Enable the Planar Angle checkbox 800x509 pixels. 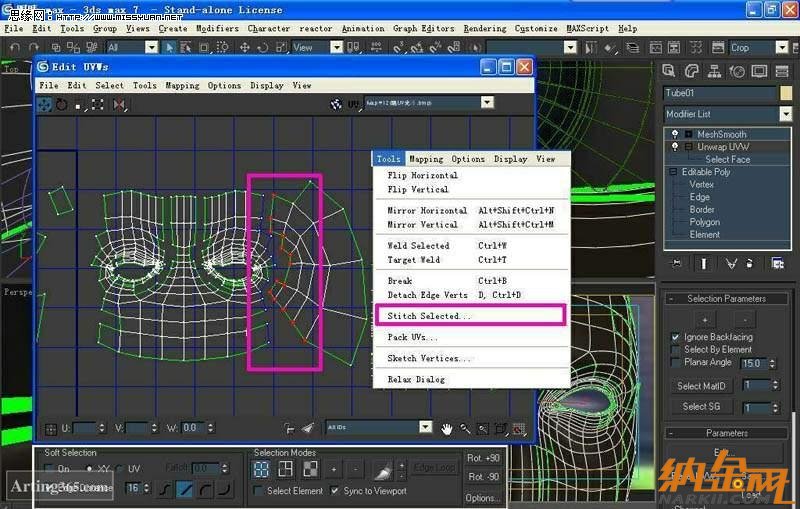pyautogui.click(x=676, y=363)
